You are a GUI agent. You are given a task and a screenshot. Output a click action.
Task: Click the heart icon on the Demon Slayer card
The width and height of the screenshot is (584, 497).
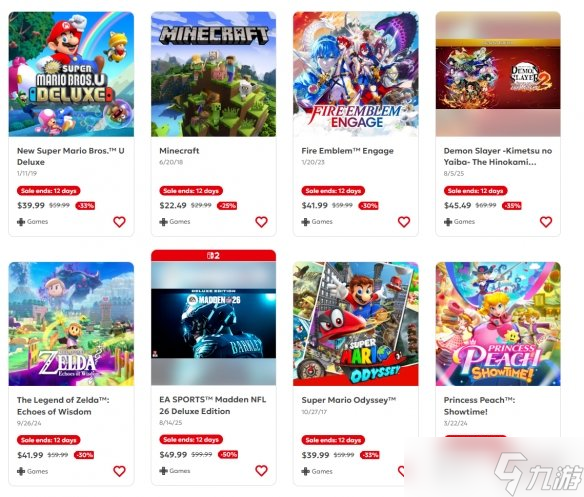coord(546,222)
